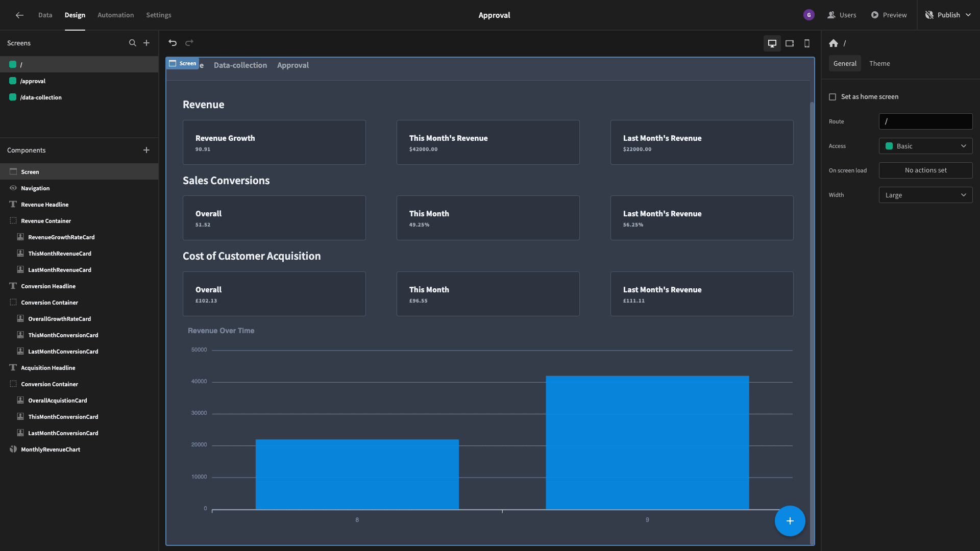Click the Preview button
Image resolution: width=980 pixels, height=551 pixels.
click(x=889, y=15)
